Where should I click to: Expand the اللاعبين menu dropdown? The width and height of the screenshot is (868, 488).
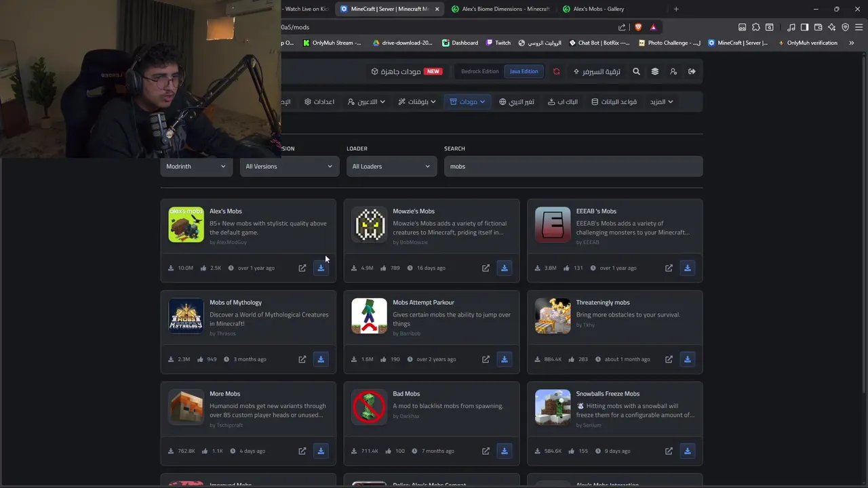point(367,102)
